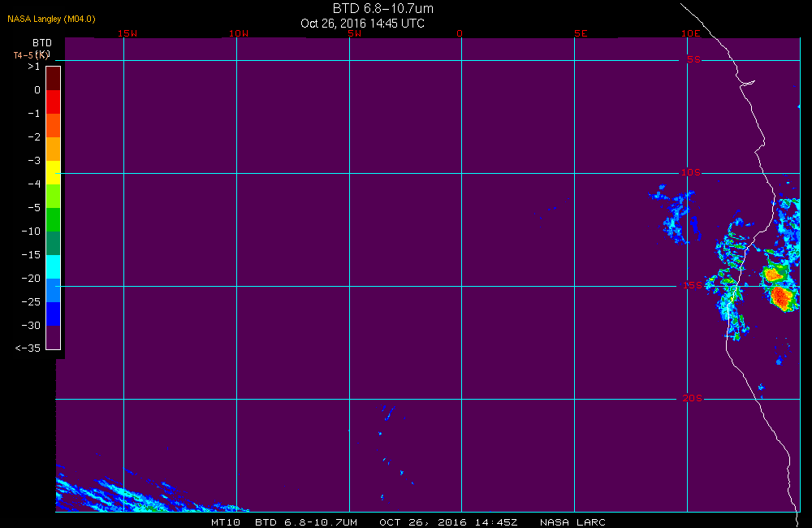
Task: Click the 0 longitude label
Action: 460,33
